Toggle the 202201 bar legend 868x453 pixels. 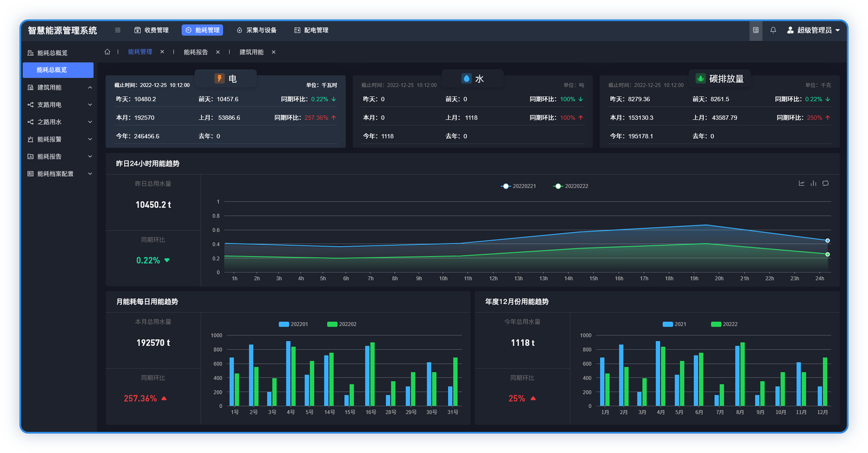294,324
